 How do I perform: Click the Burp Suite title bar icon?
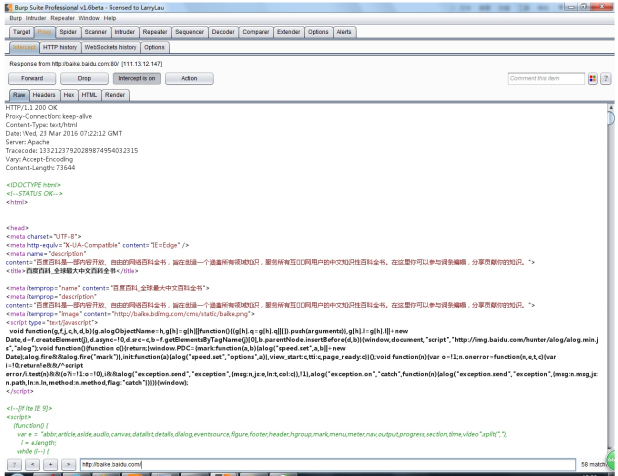[x=9, y=7]
